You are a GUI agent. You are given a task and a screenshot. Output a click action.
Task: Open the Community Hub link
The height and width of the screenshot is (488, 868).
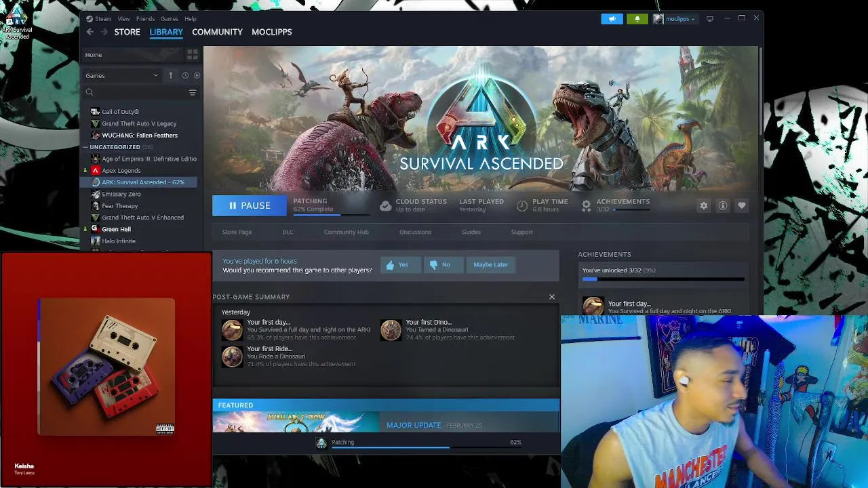[x=346, y=232]
